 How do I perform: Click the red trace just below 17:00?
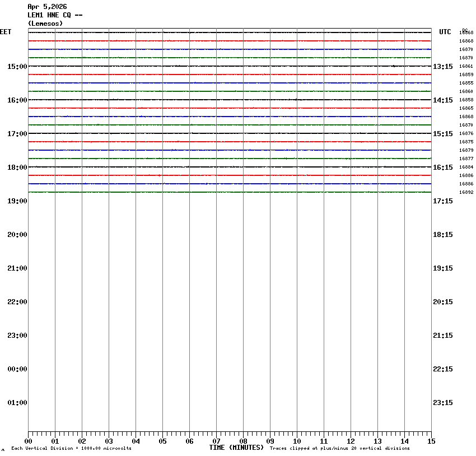230,142
